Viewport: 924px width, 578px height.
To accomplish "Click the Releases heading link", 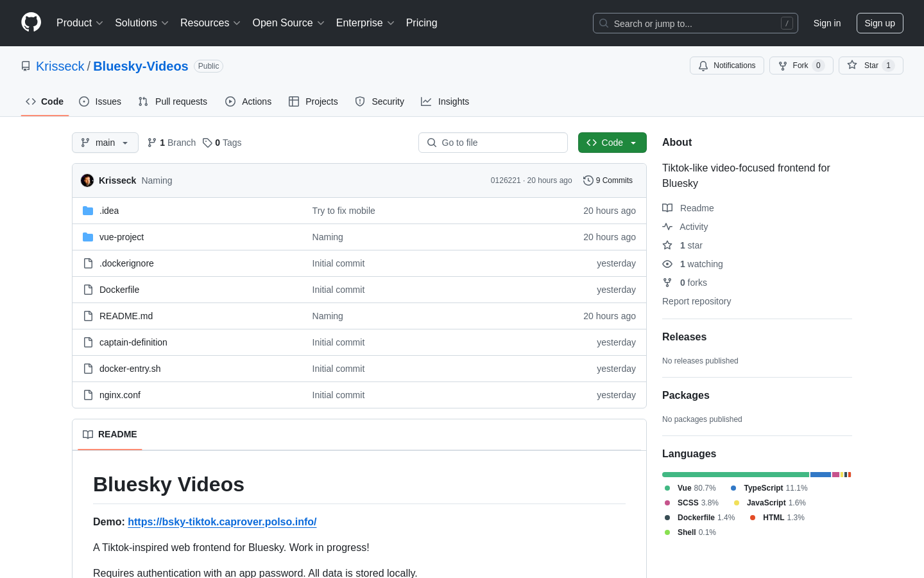I will tap(684, 337).
